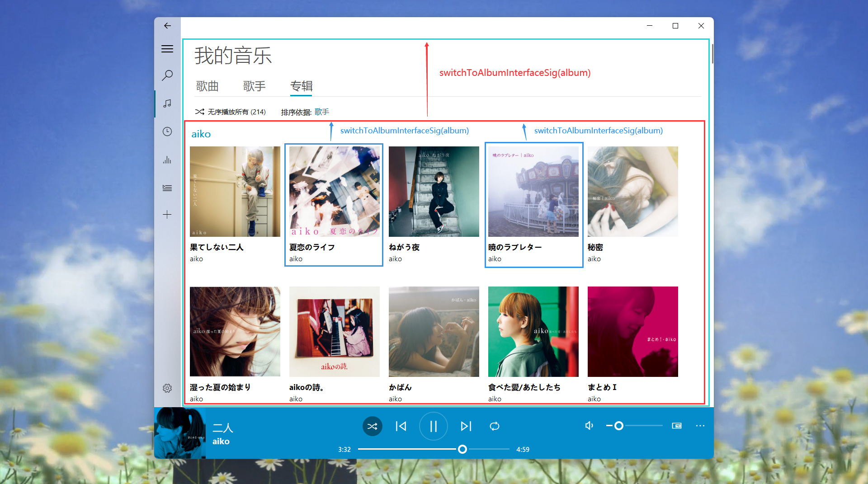Click 无序播放所有 (214) shuffle all button
The height and width of the screenshot is (484, 868).
(231, 112)
